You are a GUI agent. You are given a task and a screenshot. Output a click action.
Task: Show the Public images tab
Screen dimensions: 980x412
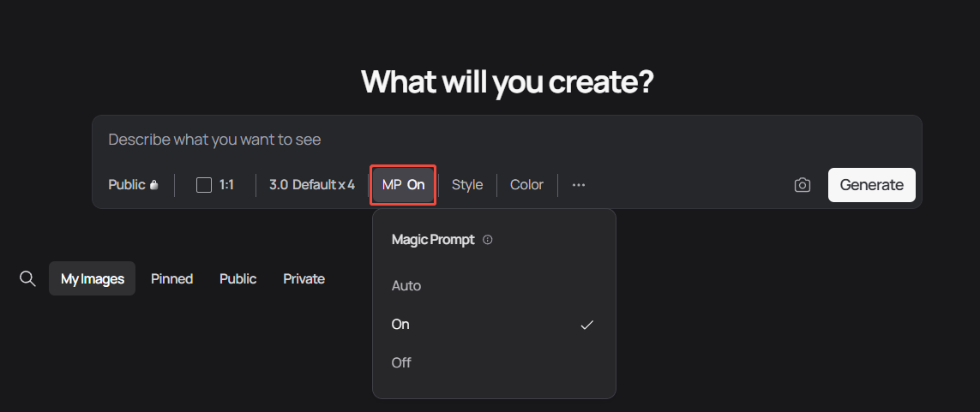coord(237,278)
